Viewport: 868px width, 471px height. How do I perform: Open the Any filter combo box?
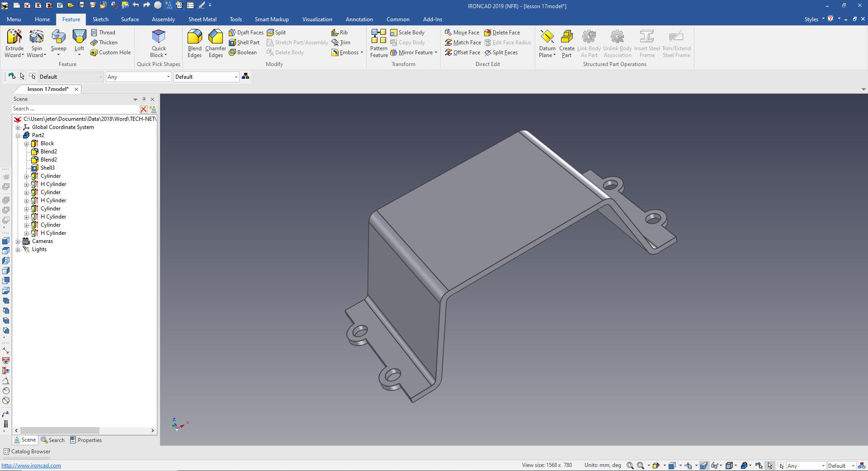click(x=138, y=77)
